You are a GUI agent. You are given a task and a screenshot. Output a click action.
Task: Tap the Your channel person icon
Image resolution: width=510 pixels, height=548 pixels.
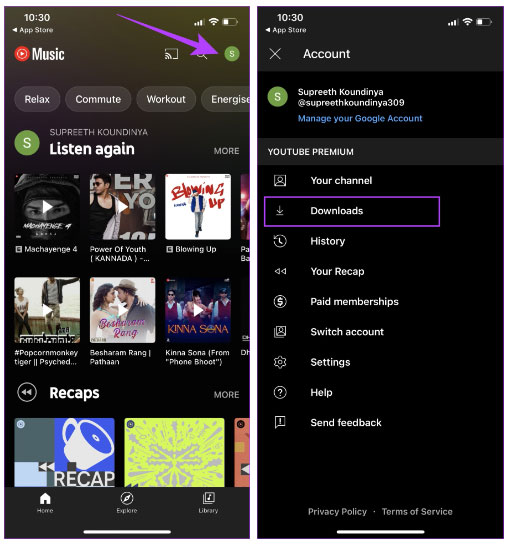tap(280, 180)
